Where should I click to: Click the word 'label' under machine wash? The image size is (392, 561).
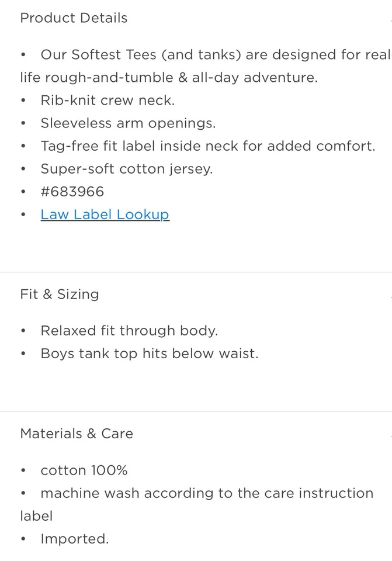[x=36, y=516]
